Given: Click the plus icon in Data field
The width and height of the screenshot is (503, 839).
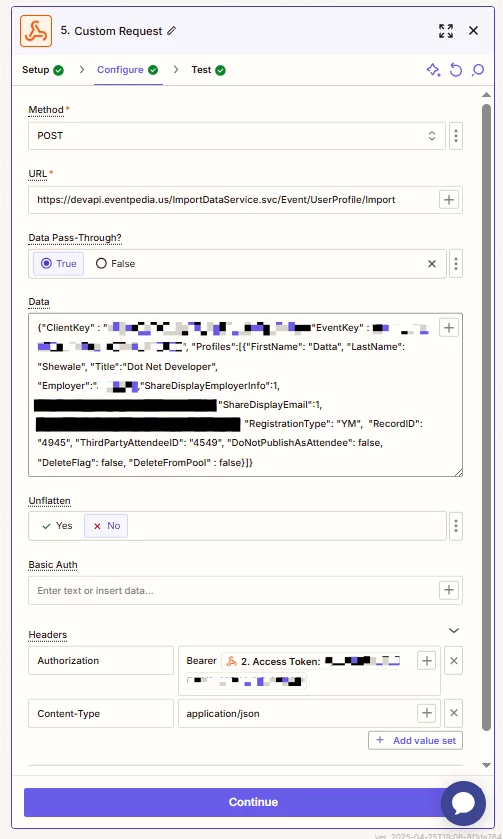Looking at the screenshot, I should click(x=448, y=327).
